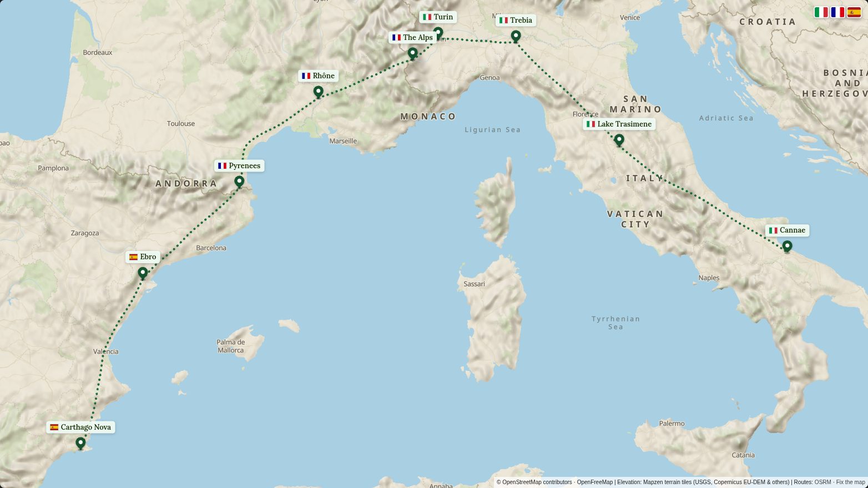
Task: Click the Palermo city label
Action: point(672,423)
